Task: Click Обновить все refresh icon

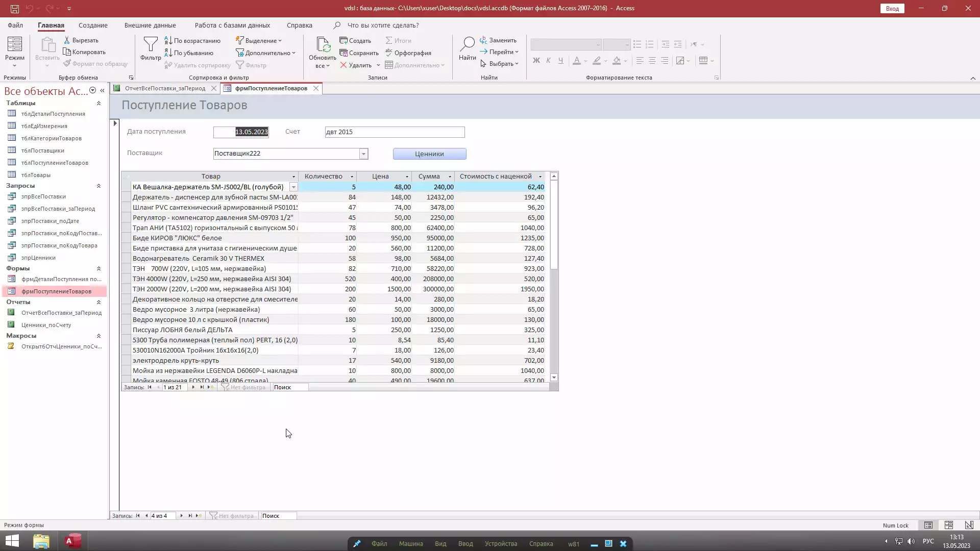Action: [323, 45]
